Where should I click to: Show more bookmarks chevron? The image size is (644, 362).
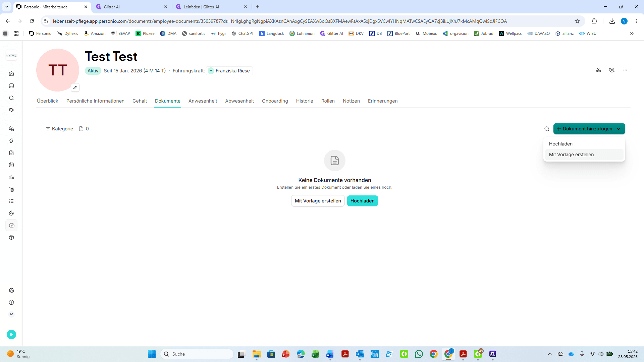pyautogui.click(x=632, y=34)
